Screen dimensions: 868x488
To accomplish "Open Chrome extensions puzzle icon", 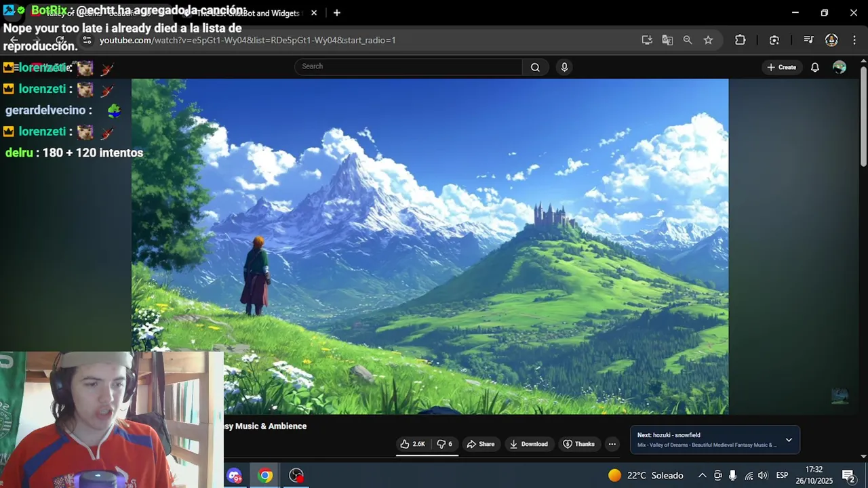I will 740,40.
